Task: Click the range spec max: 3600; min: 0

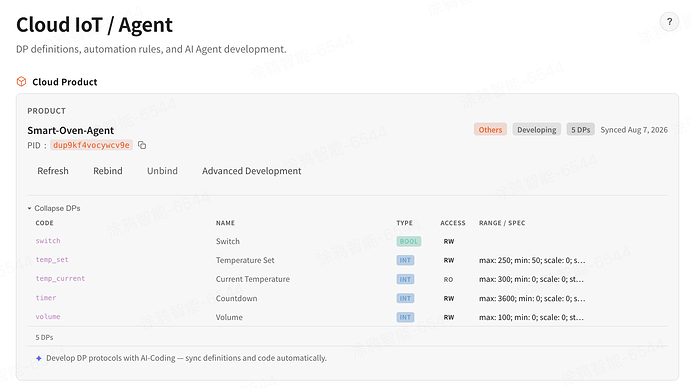Action: pyautogui.click(x=532, y=298)
